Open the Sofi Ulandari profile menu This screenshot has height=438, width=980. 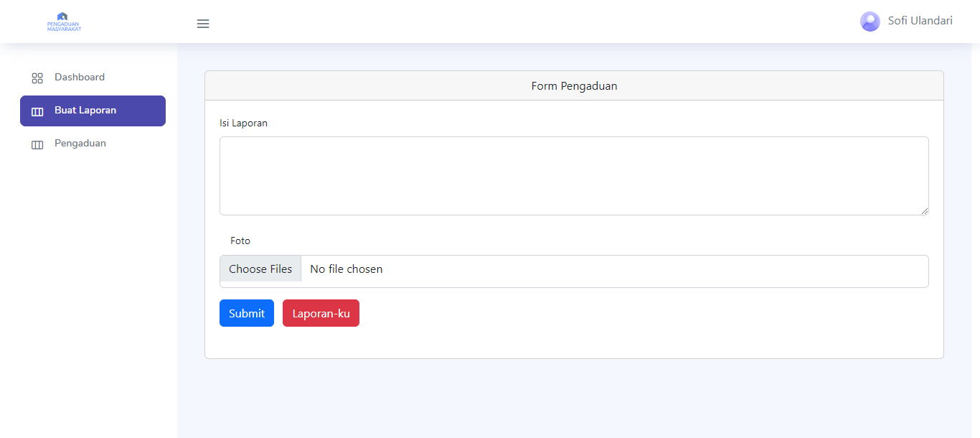point(920,21)
